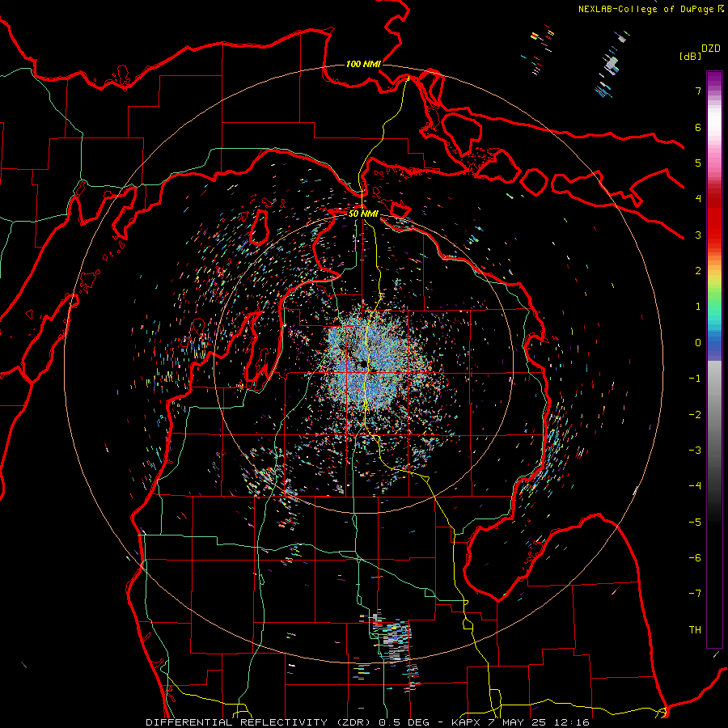Click the -6 value on the color scale
The width and height of the screenshot is (728, 728).
click(x=695, y=558)
